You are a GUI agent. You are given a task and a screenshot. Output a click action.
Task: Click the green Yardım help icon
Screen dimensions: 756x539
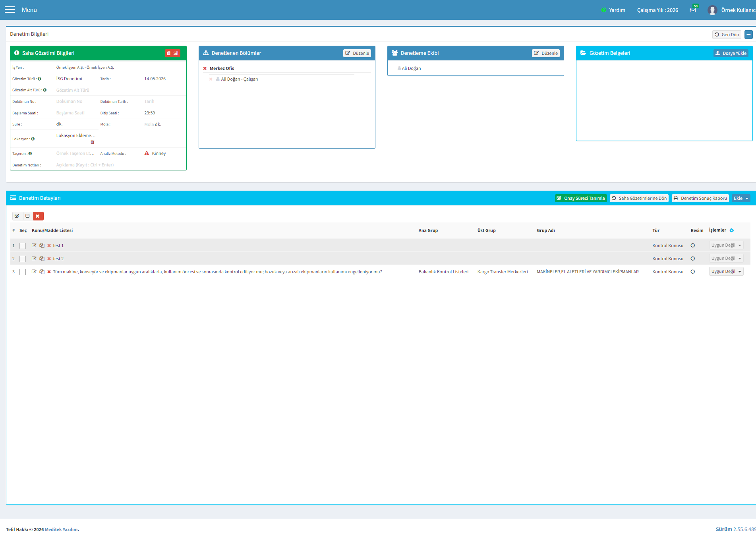click(x=604, y=10)
